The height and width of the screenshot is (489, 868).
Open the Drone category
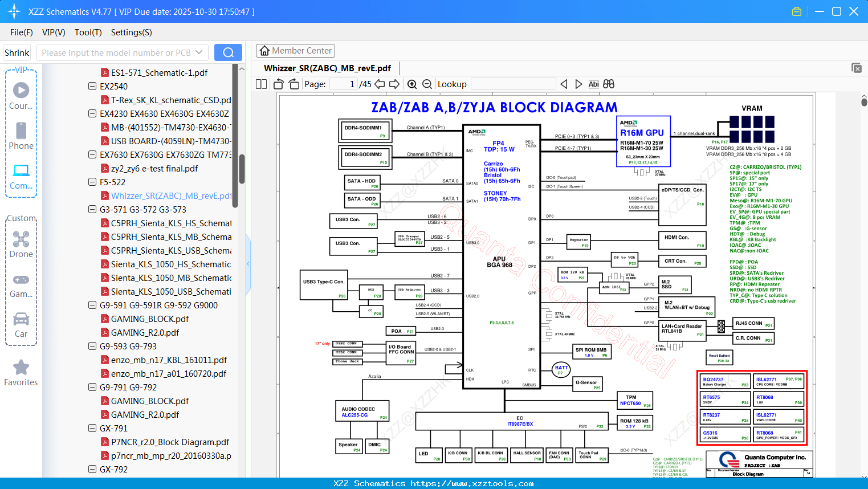click(x=21, y=244)
